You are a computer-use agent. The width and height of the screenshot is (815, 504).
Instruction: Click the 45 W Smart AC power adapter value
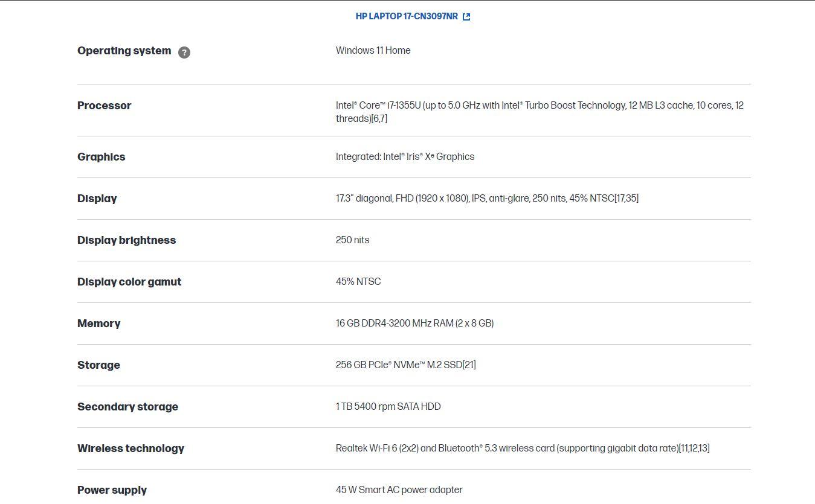coord(399,490)
